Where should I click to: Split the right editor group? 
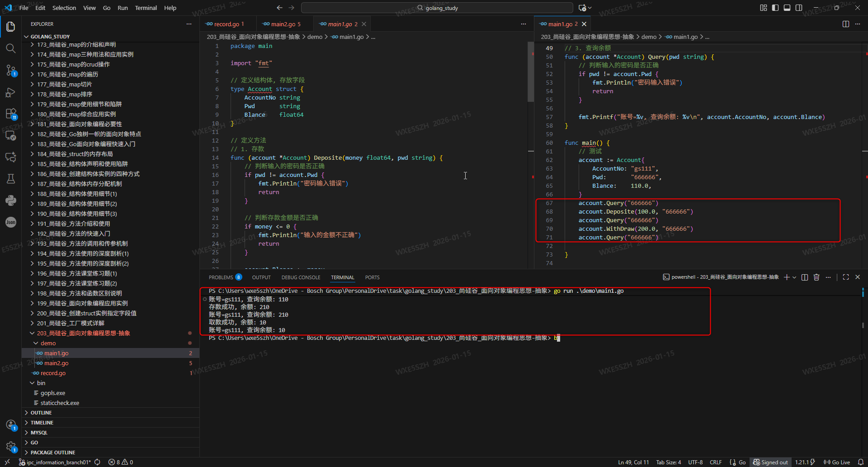point(846,24)
